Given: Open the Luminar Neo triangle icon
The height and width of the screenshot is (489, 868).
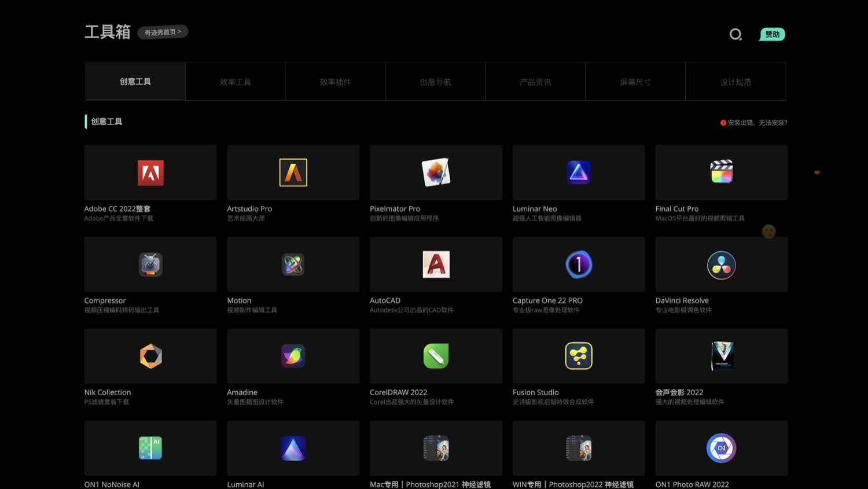Looking at the screenshot, I should 579,172.
